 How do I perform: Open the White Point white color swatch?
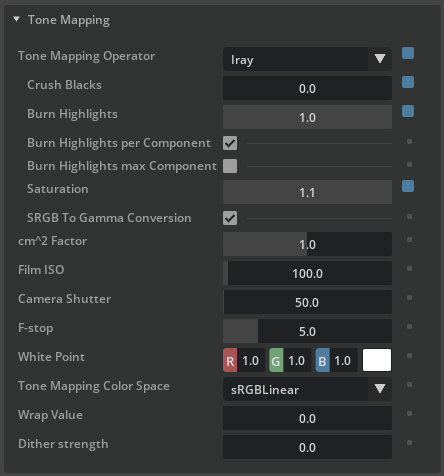(377, 360)
